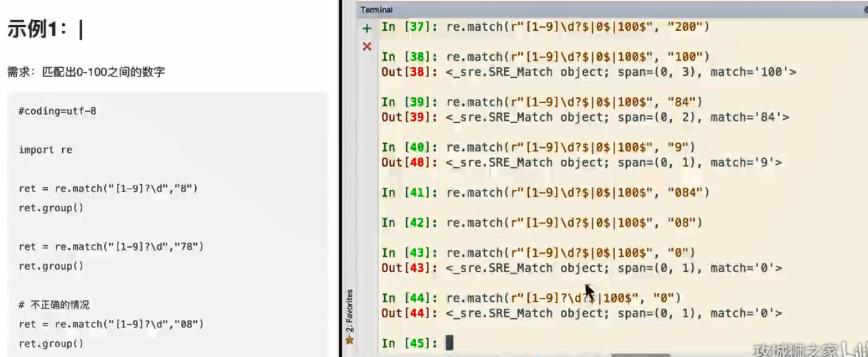Click the re.match line matching "8"

coord(109,189)
